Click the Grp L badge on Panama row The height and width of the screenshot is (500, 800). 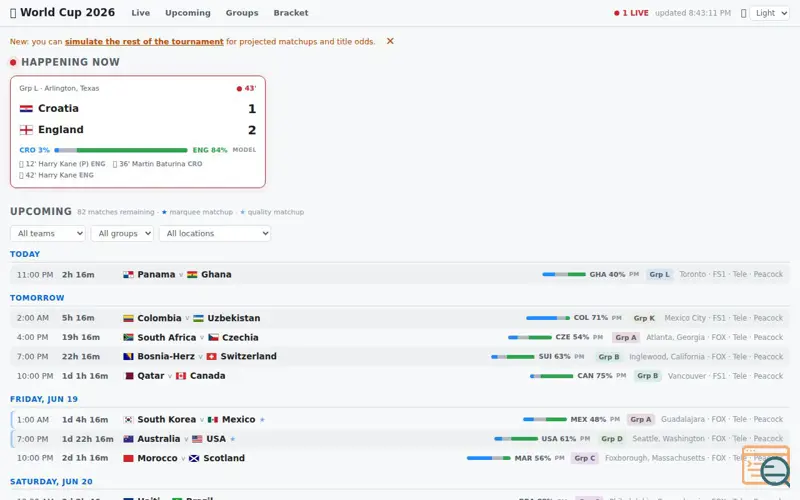(x=659, y=274)
